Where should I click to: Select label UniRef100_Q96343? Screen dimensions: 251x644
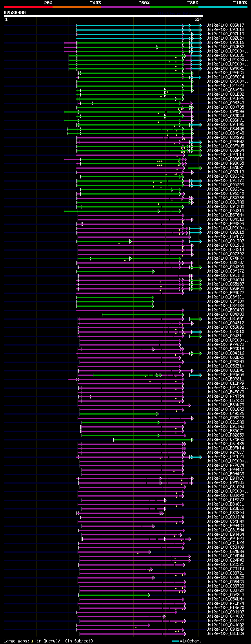225,103
